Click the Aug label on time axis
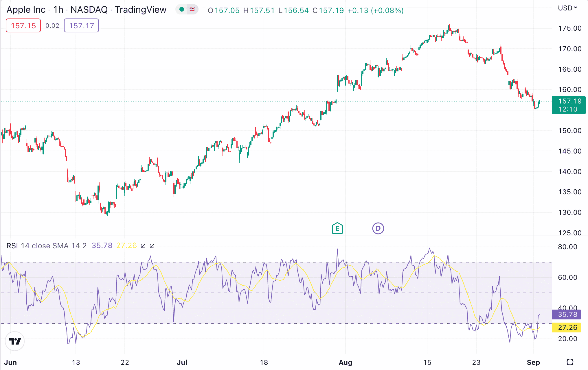 [346, 362]
